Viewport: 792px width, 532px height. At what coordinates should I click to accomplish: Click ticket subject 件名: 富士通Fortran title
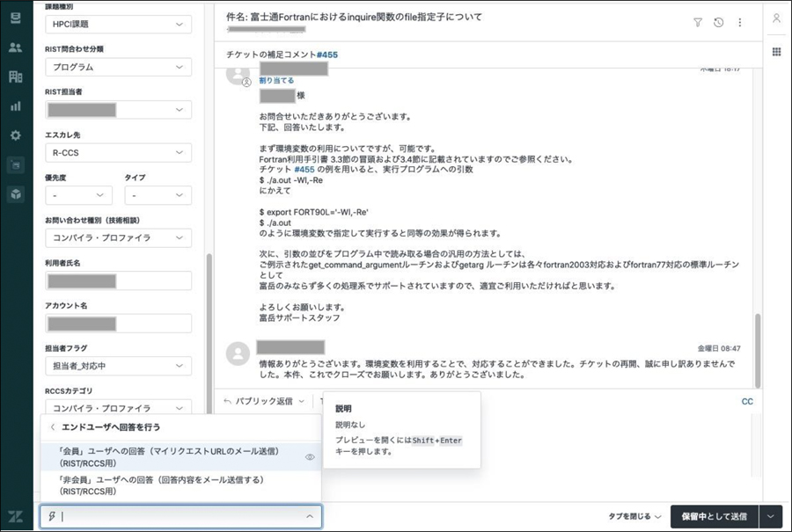[354, 17]
